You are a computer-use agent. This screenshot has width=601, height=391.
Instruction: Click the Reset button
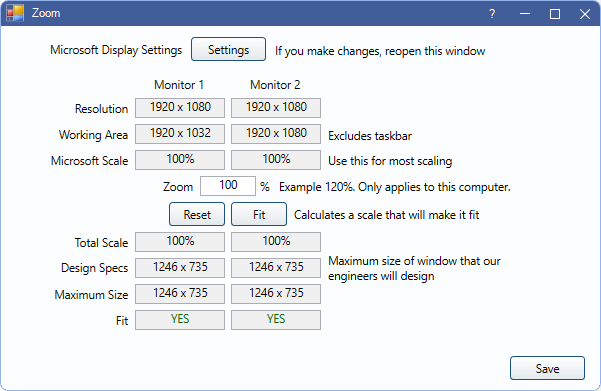[x=197, y=214]
